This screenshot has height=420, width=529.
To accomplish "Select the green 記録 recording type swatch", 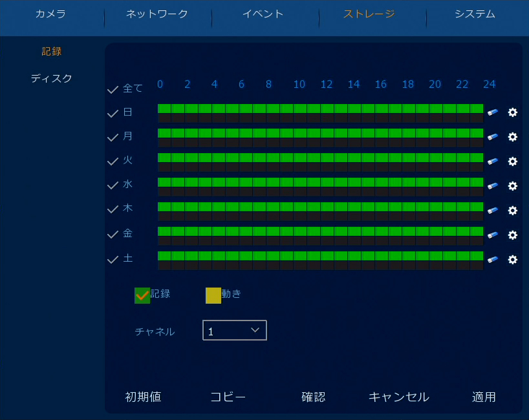I will (142, 296).
